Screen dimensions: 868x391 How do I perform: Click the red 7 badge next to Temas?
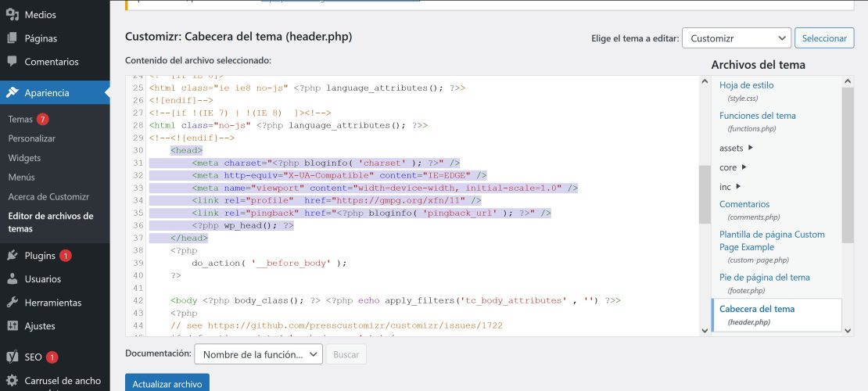(x=43, y=119)
